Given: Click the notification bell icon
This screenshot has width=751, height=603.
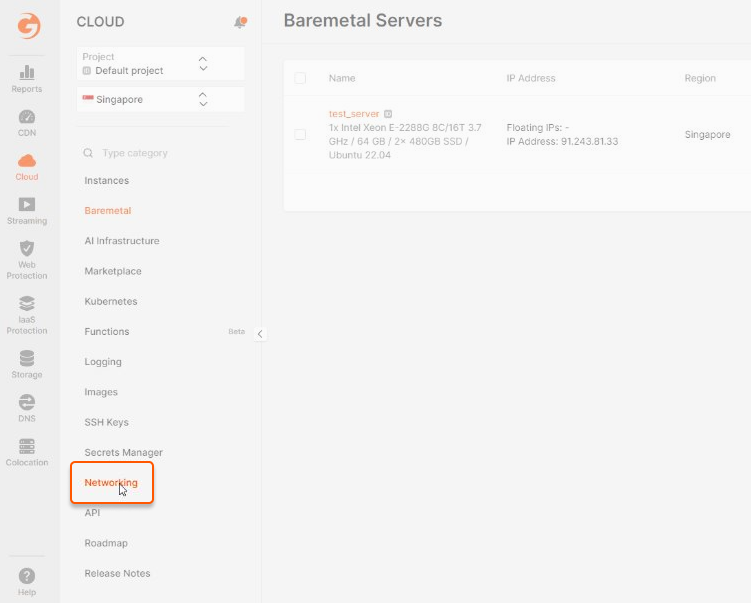Looking at the screenshot, I should (240, 22).
